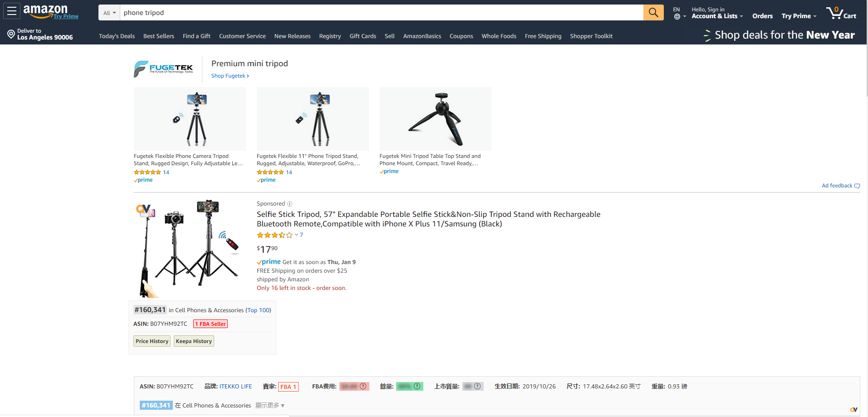Open Fugetek Mini Tripod product image

pos(436,119)
